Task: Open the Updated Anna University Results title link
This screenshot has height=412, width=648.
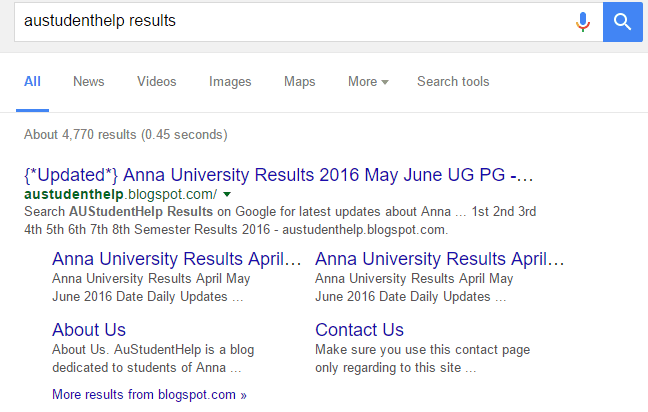Action: pos(279,174)
